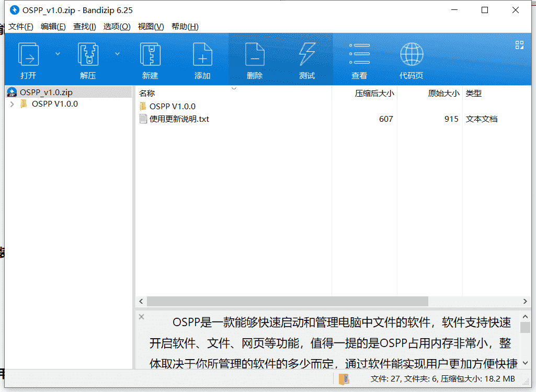Screen dimensions: 536x392
Task: Click the 解压 (Extract) toolbar icon
Action: pos(88,54)
